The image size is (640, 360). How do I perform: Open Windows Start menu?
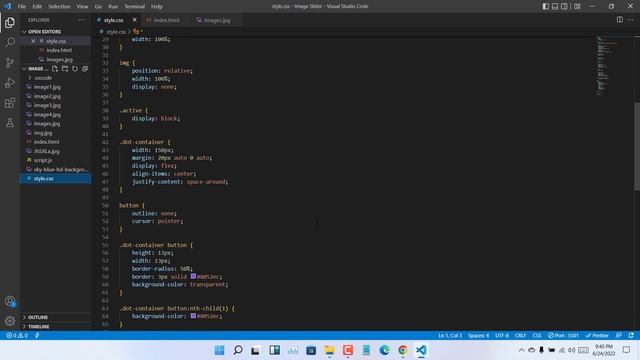[220, 350]
